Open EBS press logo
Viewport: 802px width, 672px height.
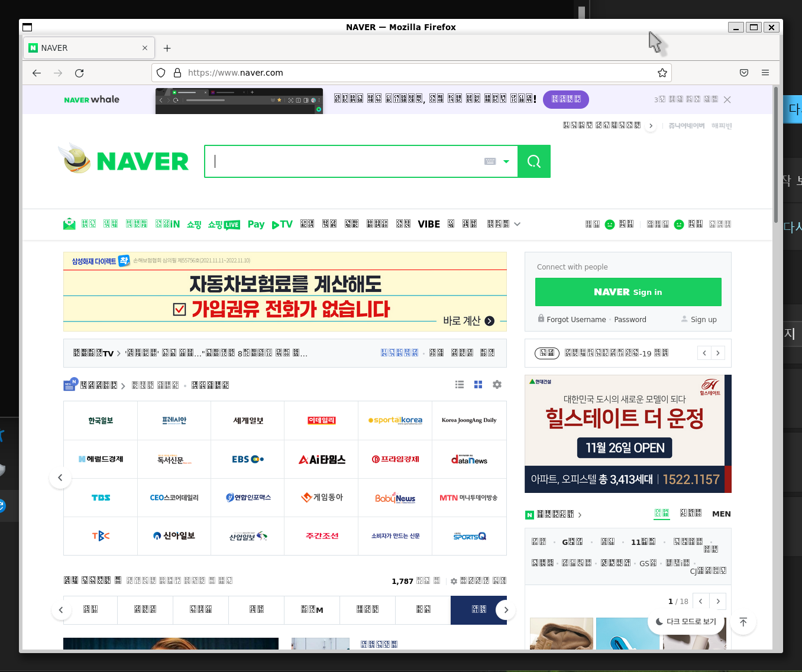coord(248,459)
